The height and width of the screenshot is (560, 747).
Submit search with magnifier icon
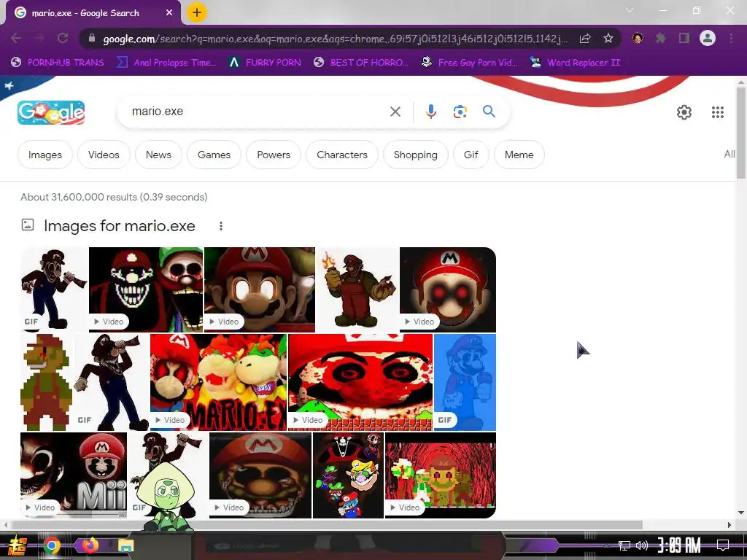489,112
